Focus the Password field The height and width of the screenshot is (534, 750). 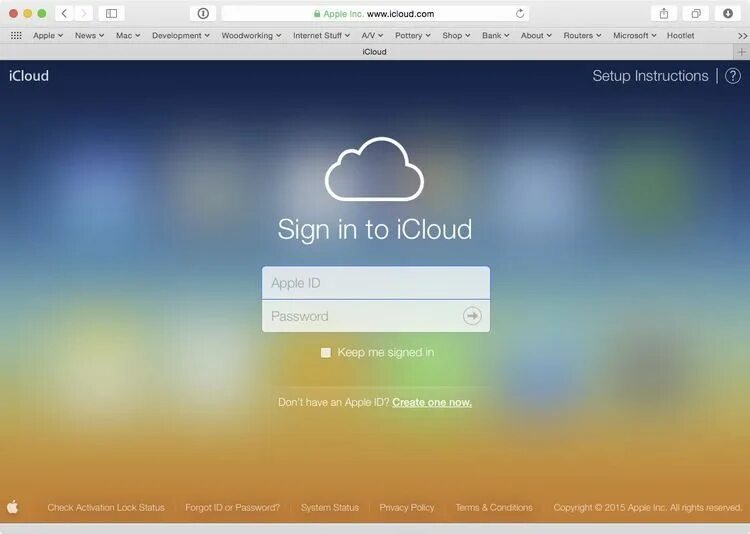coord(375,316)
